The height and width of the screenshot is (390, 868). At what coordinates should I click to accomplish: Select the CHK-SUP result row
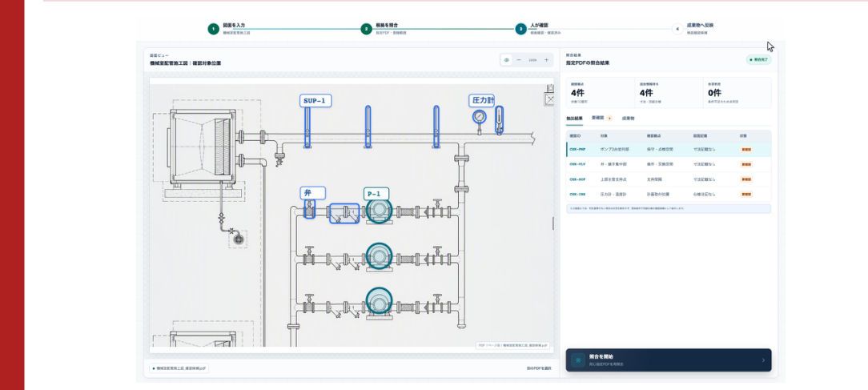point(668,179)
